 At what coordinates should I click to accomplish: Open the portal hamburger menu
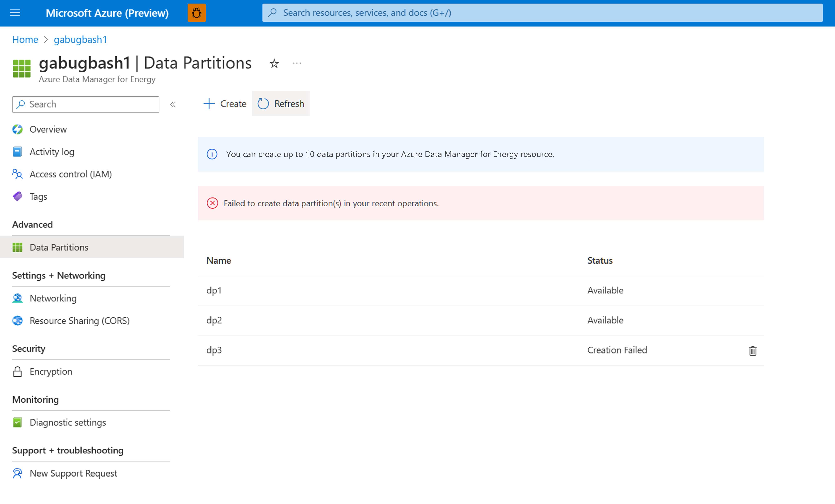pyautogui.click(x=15, y=13)
